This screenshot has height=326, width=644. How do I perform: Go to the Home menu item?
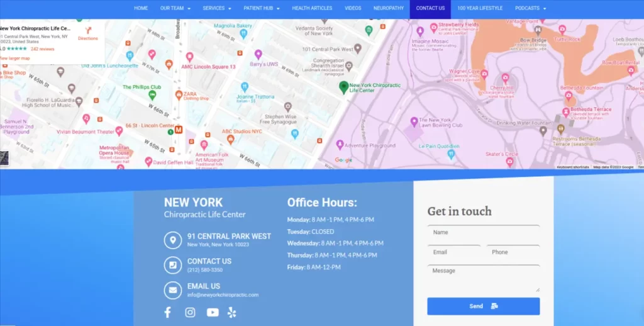141,8
